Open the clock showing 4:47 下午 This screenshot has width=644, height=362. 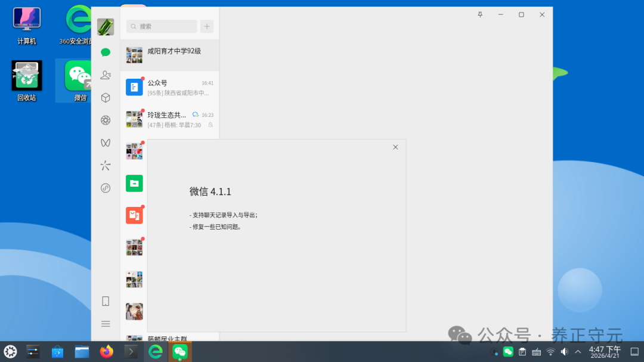[x=605, y=352]
